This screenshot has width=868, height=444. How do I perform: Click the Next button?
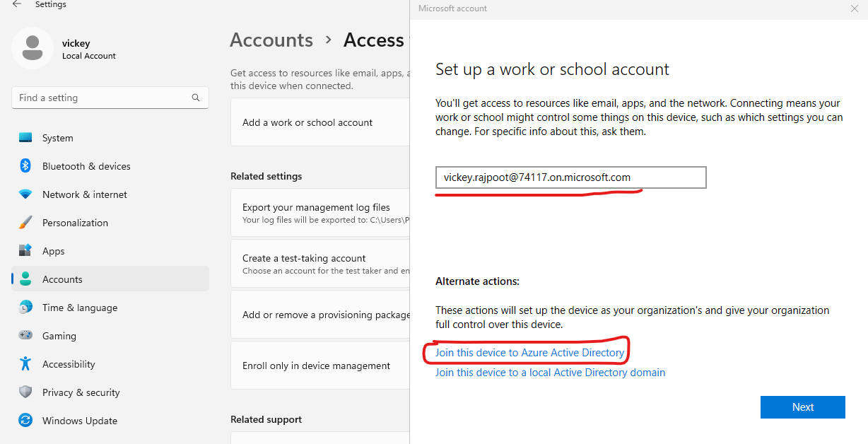(803, 407)
